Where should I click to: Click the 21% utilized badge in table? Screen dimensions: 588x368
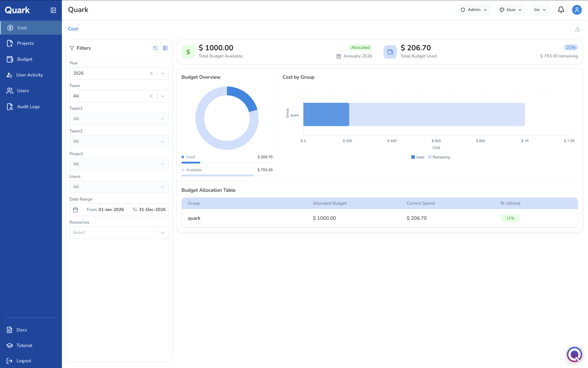(510, 218)
